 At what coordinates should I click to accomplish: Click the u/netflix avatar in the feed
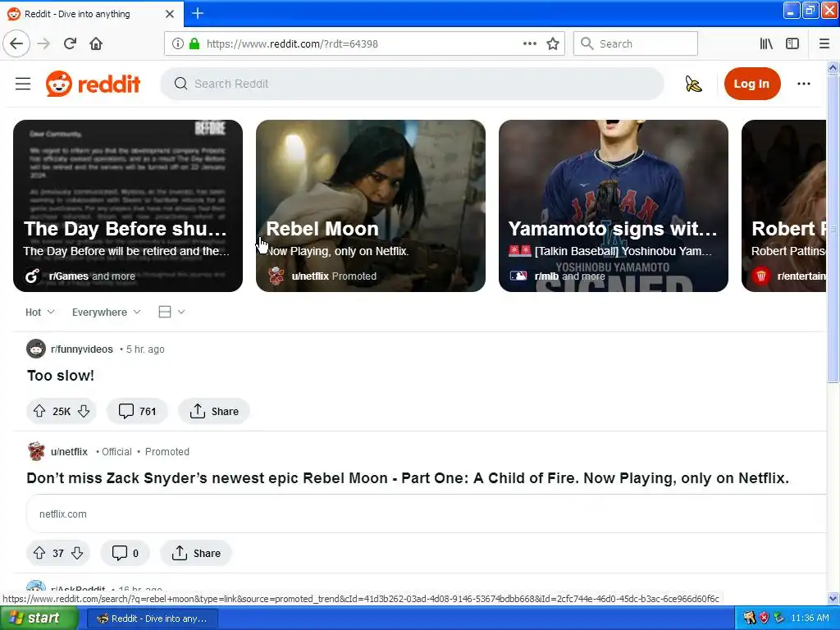[x=36, y=451]
